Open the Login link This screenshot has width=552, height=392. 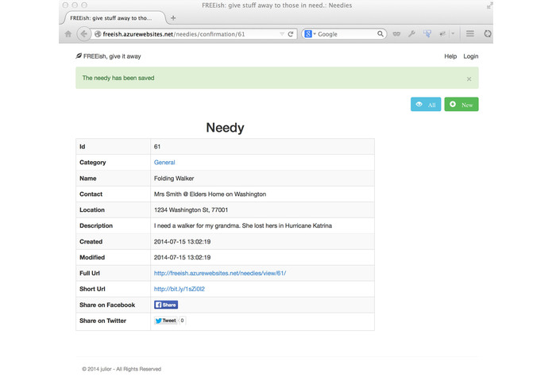(x=471, y=56)
